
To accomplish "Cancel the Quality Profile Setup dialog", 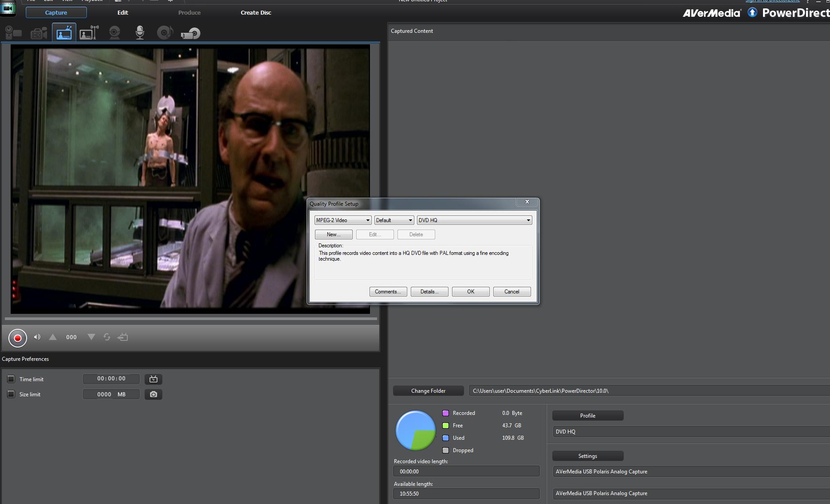I will (512, 292).
